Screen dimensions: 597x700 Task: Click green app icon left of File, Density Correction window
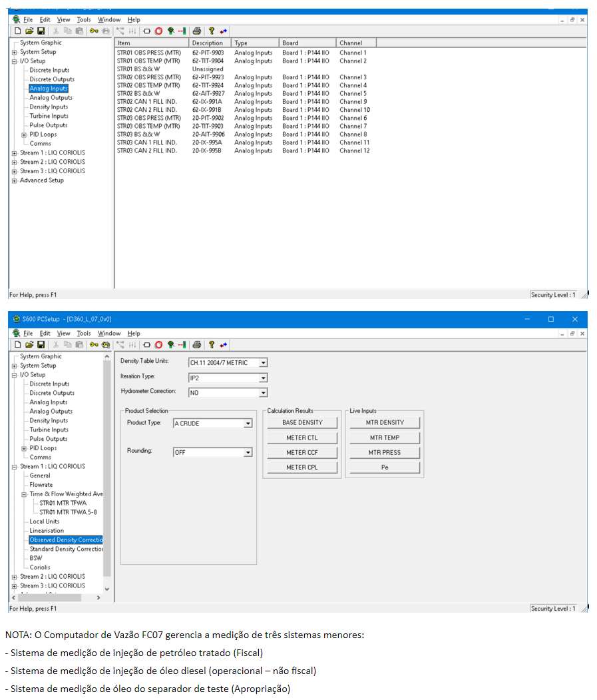click(x=17, y=333)
